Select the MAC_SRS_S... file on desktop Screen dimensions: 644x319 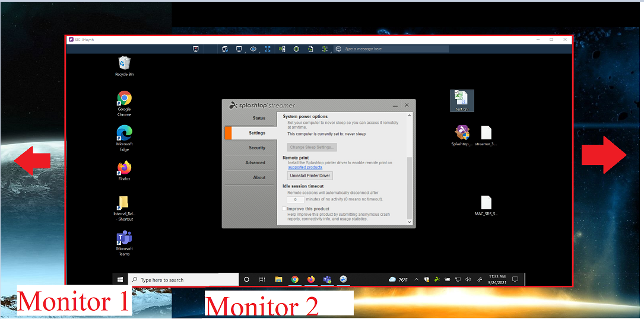486,206
